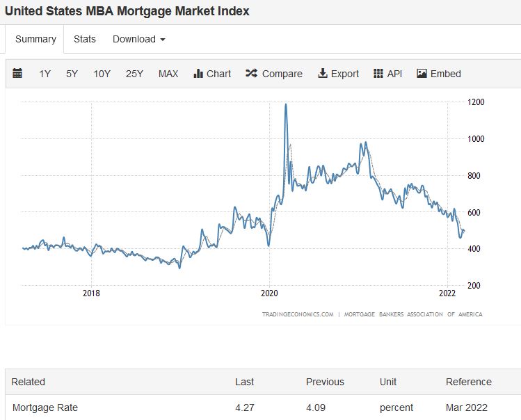
Task: Select the 1Y time range
Action: 45,74
